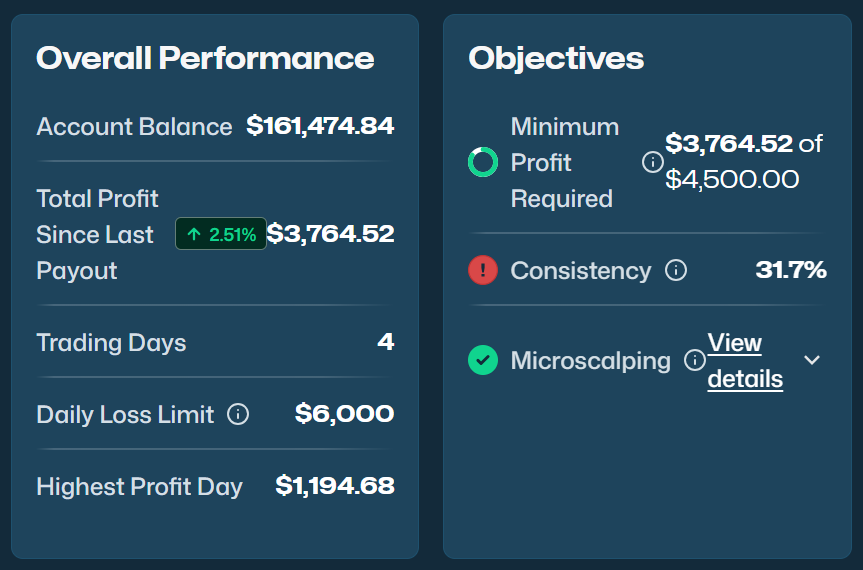Screen dimensions: 863x570
Task: Click the Account Balance label
Action: point(134,127)
